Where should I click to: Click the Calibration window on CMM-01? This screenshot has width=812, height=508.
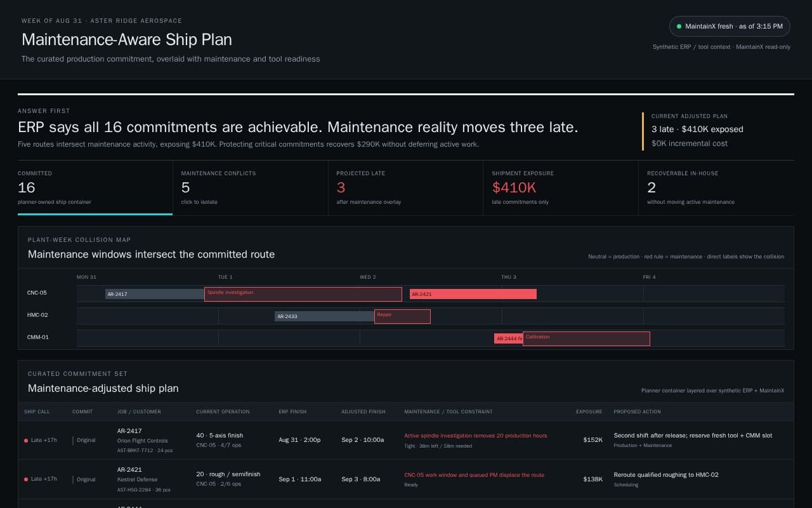coord(586,338)
